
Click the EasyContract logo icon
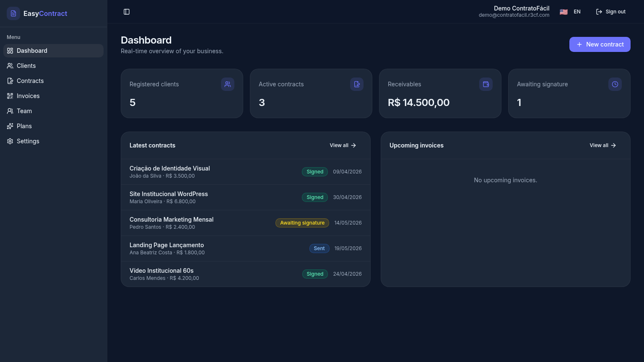[13, 13]
